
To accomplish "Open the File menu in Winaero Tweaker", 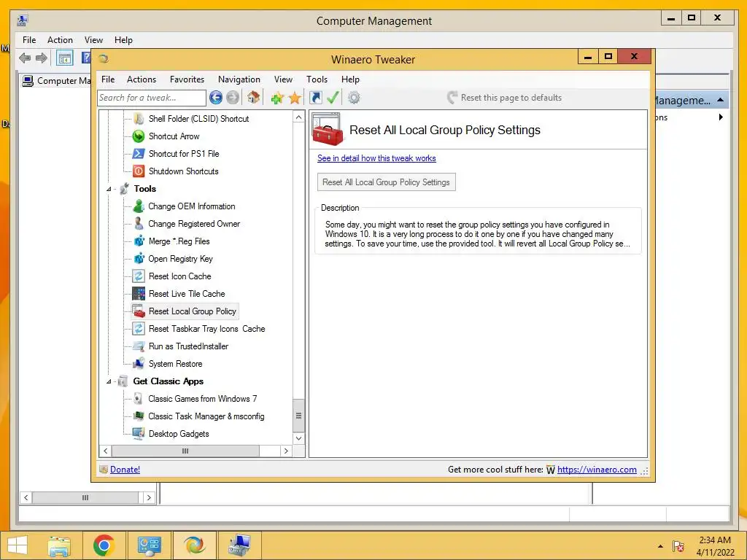I will pyautogui.click(x=108, y=79).
